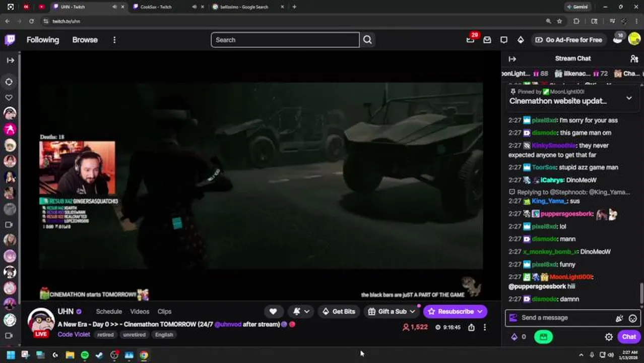The image size is (644, 363).
Task: Open Prime loot crown with 29 badge
Action: (x=470, y=40)
